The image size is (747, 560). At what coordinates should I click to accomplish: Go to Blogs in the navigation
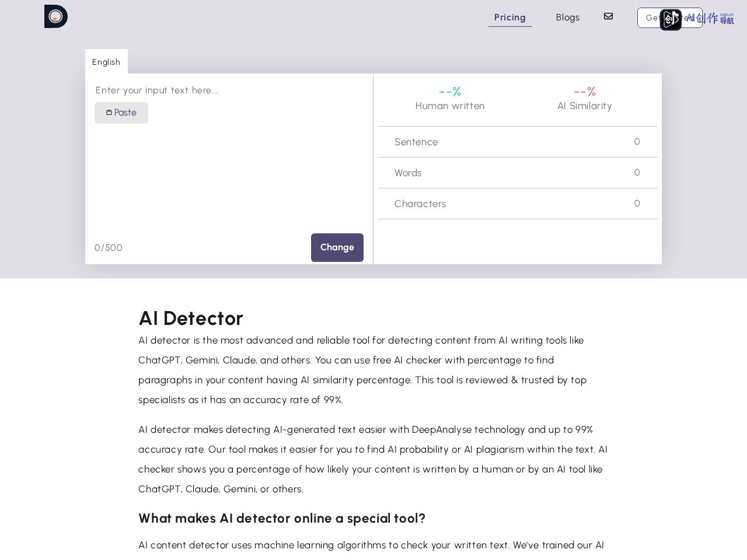pyautogui.click(x=567, y=17)
